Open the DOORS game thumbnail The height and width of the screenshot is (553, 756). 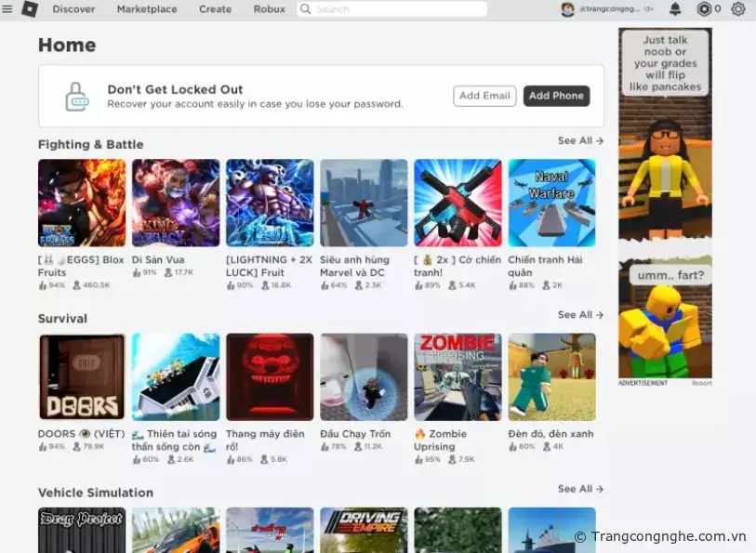[x=82, y=376]
